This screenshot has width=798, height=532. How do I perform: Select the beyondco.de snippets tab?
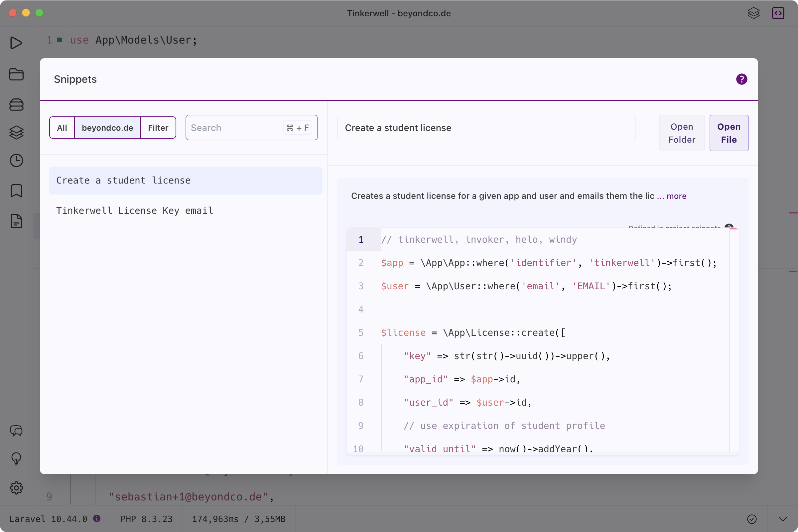[107, 128]
